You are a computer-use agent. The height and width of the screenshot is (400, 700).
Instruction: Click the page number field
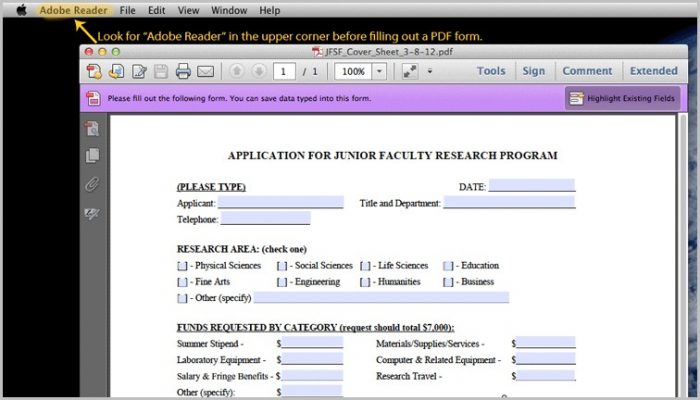tap(284, 71)
